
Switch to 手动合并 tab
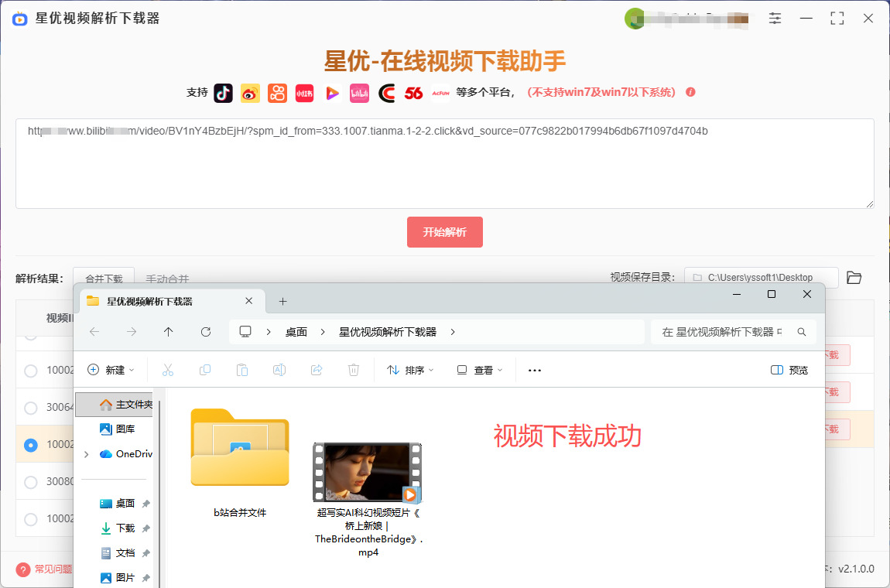pos(167,279)
